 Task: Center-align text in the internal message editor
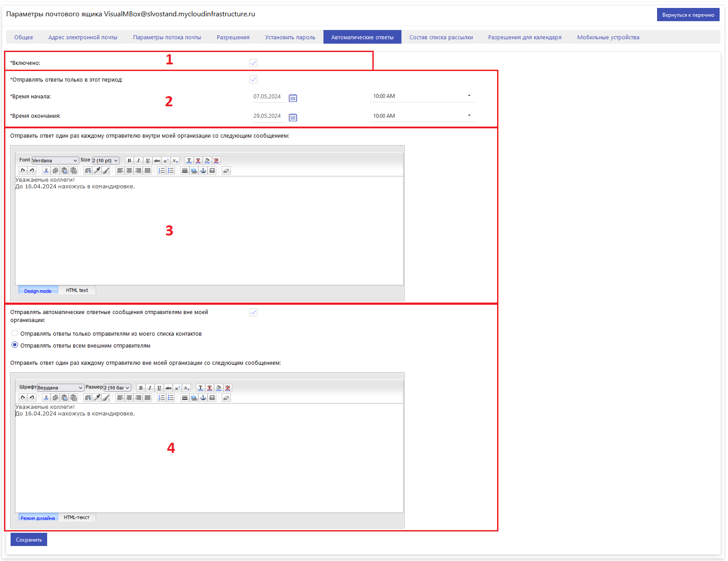pos(129,171)
